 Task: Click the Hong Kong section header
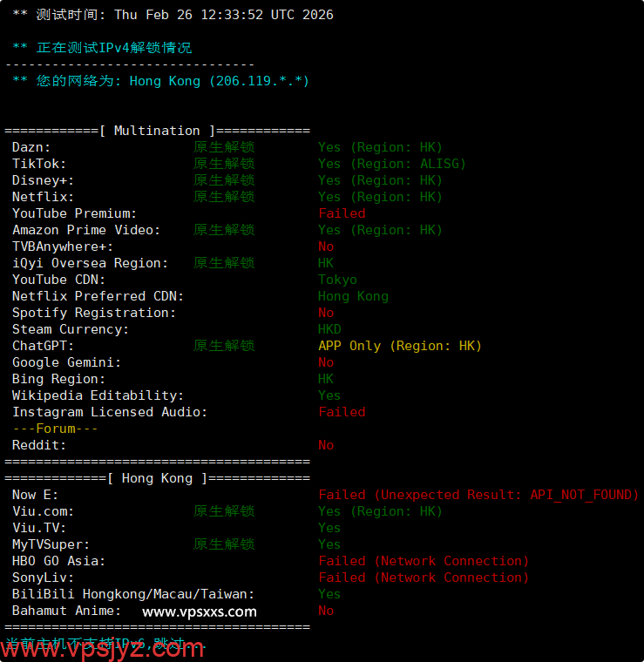tap(157, 478)
